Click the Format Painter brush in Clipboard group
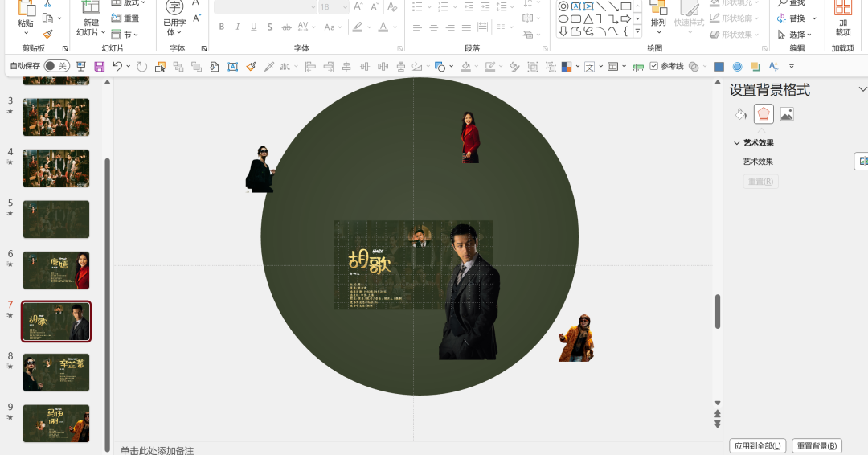The image size is (868, 455). click(x=48, y=35)
